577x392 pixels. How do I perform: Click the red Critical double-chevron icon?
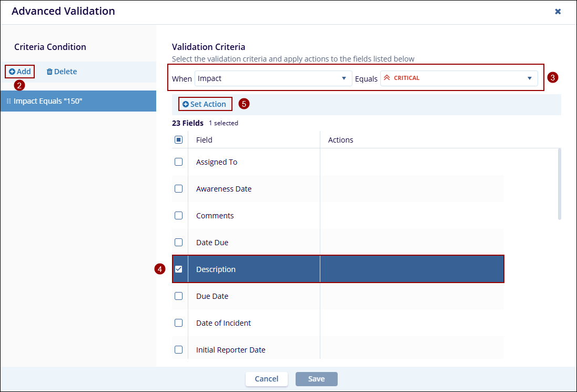click(387, 78)
